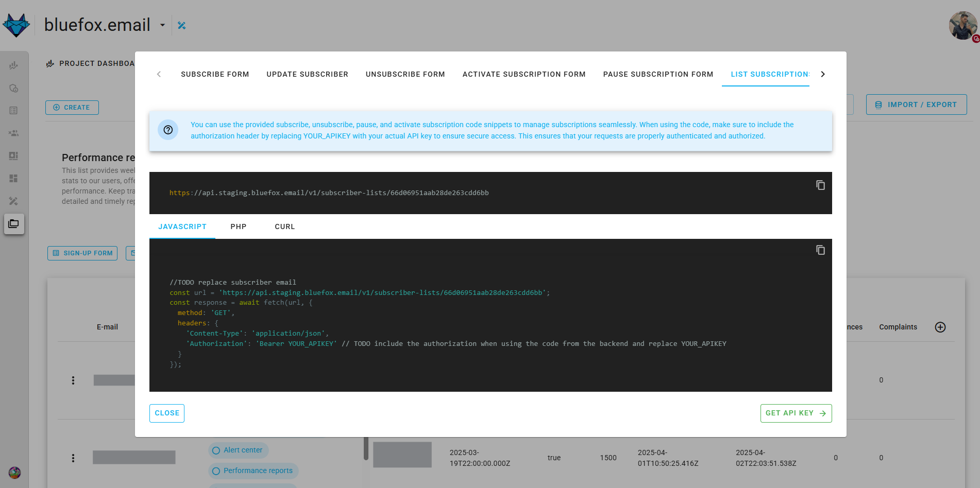
Task: Switch to the Unsubscribe Form tab
Action: point(405,74)
